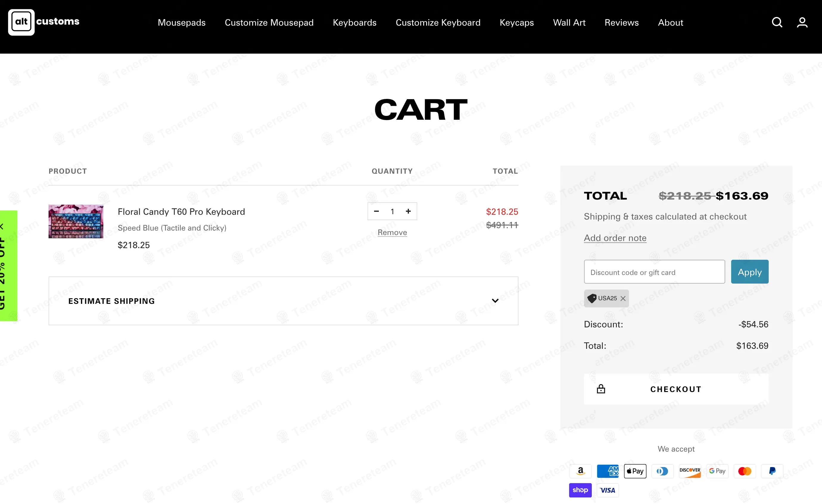The height and width of the screenshot is (504, 822).
Task: Click the Remove item link
Action: point(392,232)
